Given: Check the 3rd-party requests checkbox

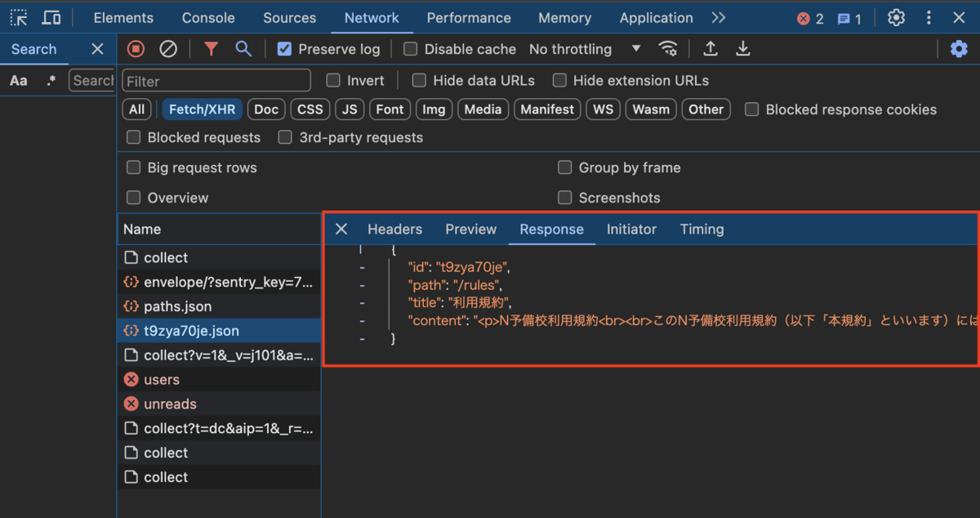Looking at the screenshot, I should [x=285, y=137].
